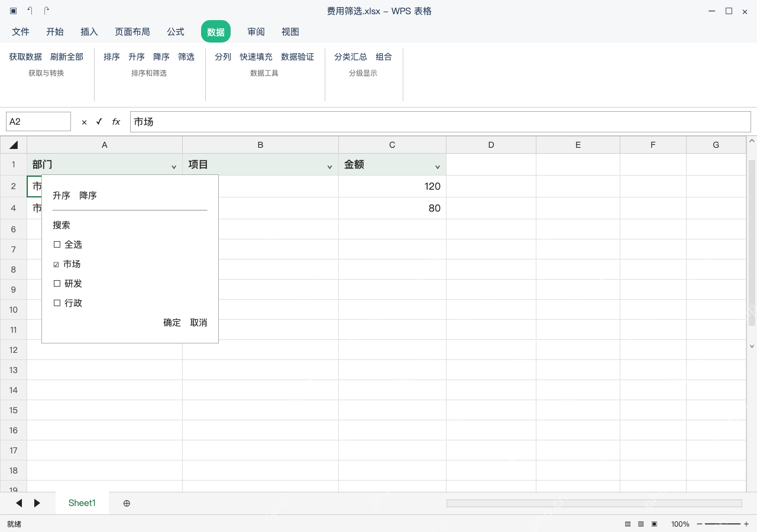Click the zoom slider track
The width and height of the screenshot is (757, 532).
click(723, 524)
